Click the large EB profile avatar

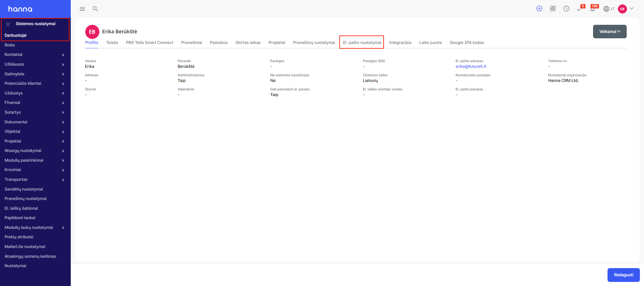pyautogui.click(x=92, y=32)
